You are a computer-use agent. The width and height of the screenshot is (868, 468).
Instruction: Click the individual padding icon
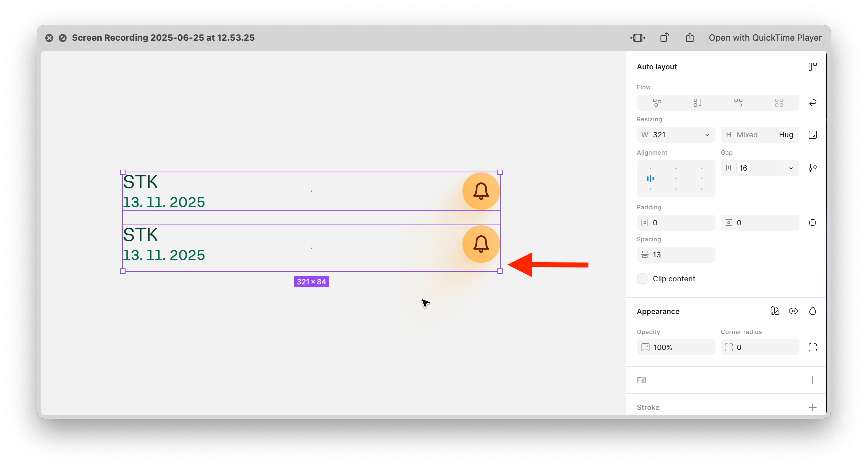(x=812, y=223)
